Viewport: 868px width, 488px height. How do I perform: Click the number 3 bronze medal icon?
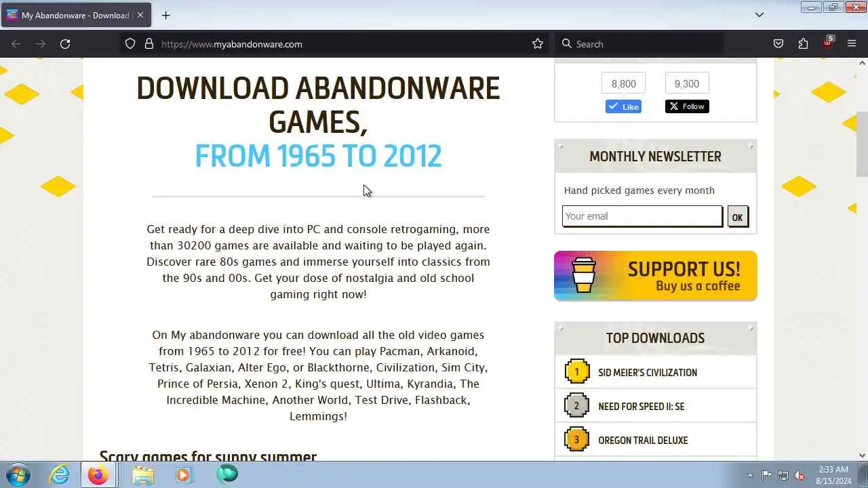pyautogui.click(x=576, y=439)
